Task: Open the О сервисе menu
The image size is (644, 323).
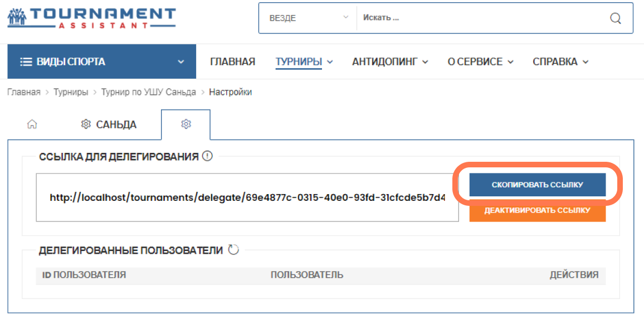Action: pos(481,62)
